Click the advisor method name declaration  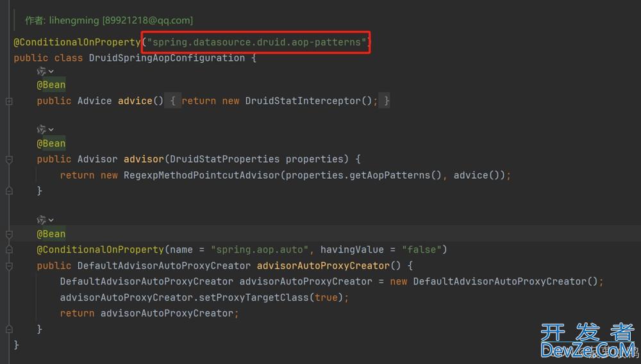pyautogui.click(x=144, y=159)
